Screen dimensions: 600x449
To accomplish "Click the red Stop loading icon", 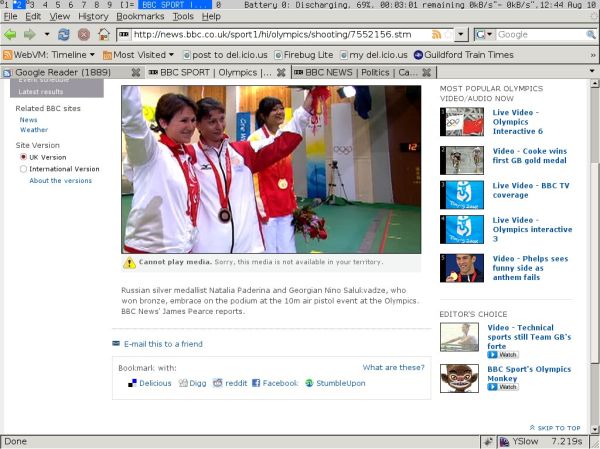I will click(x=83, y=35).
